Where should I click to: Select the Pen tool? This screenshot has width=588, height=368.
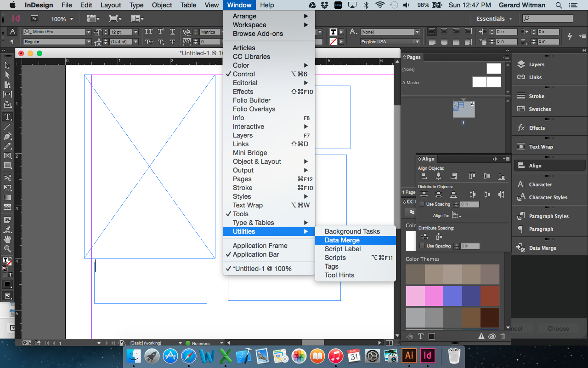pos(7,136)
